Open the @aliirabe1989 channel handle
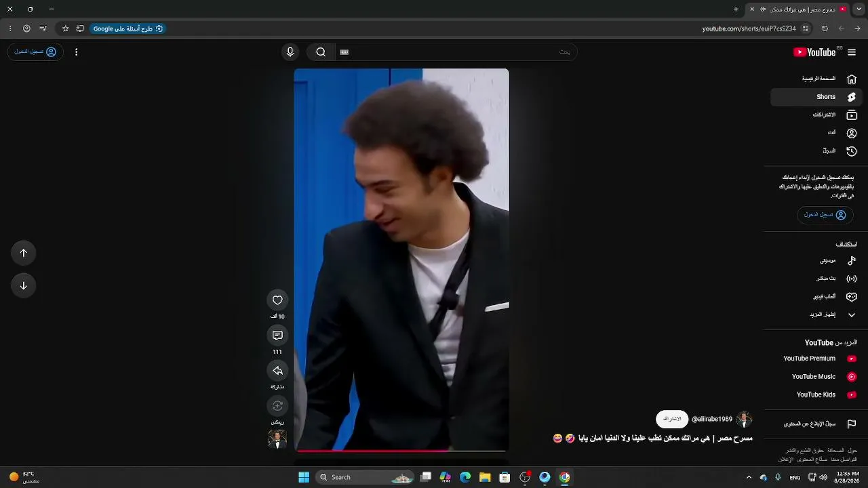Screen dimensions: 868x488 [712, 420]
